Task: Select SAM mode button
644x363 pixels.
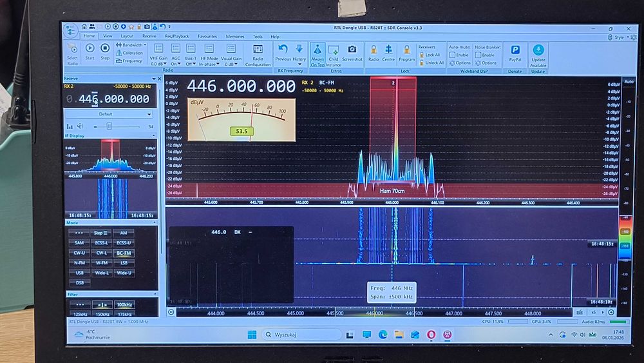Action: point(79,242)
